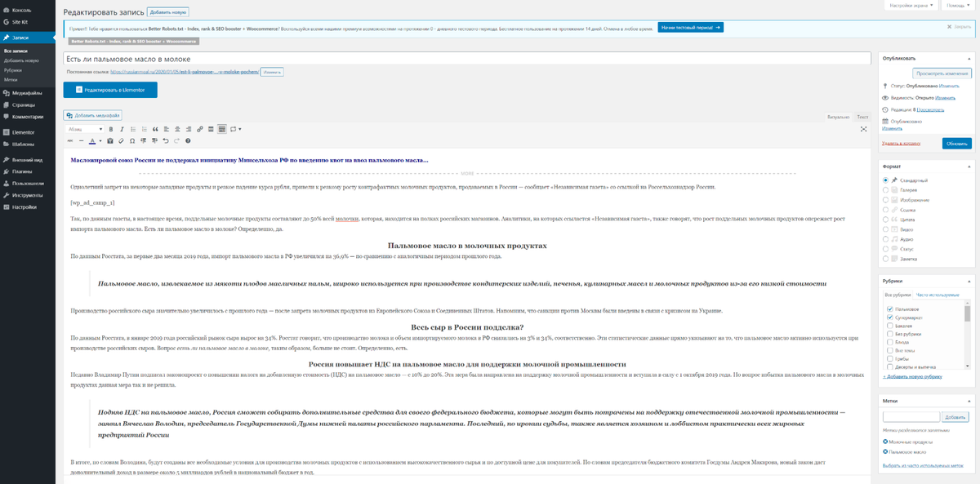This screenshot has height=484, width=980.
Task: Open the Абзац paragraph style dropdown
Action: click(84, 129)
